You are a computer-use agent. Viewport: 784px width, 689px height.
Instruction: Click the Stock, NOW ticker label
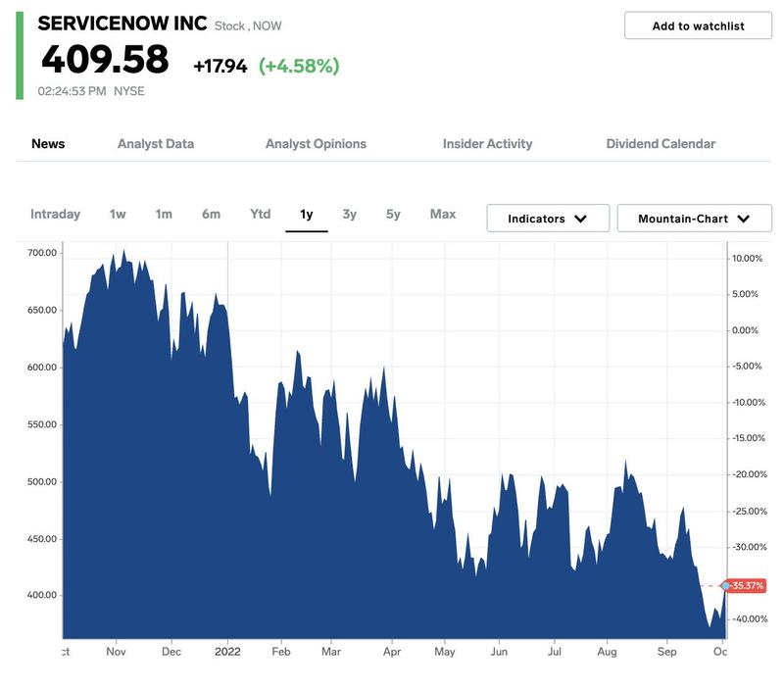click(x=248, y=26)
